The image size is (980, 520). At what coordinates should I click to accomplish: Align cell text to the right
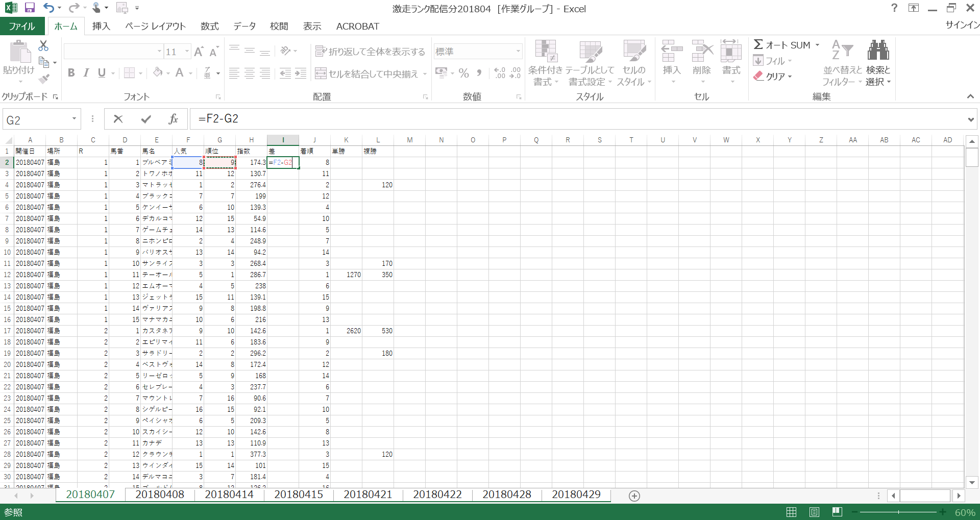pyautogui.click(x=265, y=73)
